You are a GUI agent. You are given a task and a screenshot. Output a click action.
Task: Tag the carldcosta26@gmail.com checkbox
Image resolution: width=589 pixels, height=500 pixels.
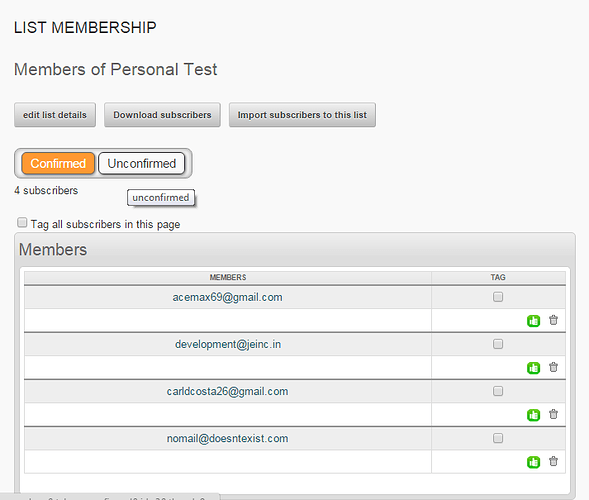498,391
